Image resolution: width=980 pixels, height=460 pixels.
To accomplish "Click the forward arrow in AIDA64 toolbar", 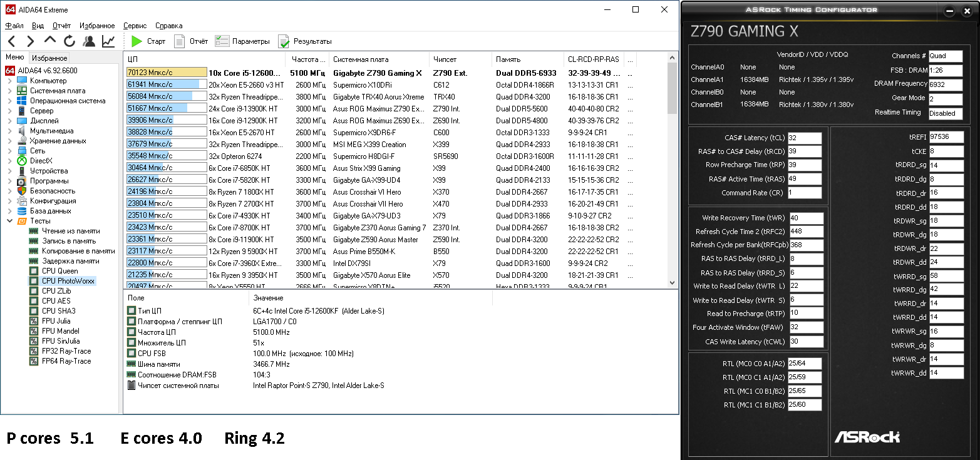I will (x=30, y=41).
